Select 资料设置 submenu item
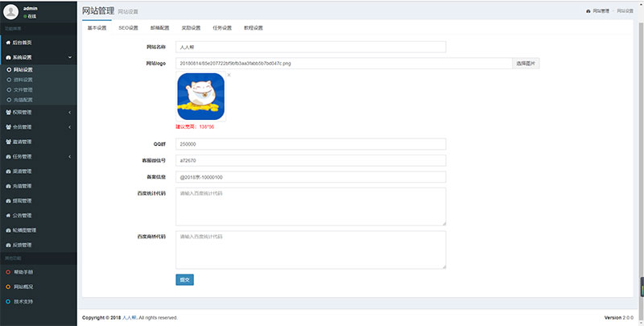The image size is (644, 326). (x=23, y=80)
